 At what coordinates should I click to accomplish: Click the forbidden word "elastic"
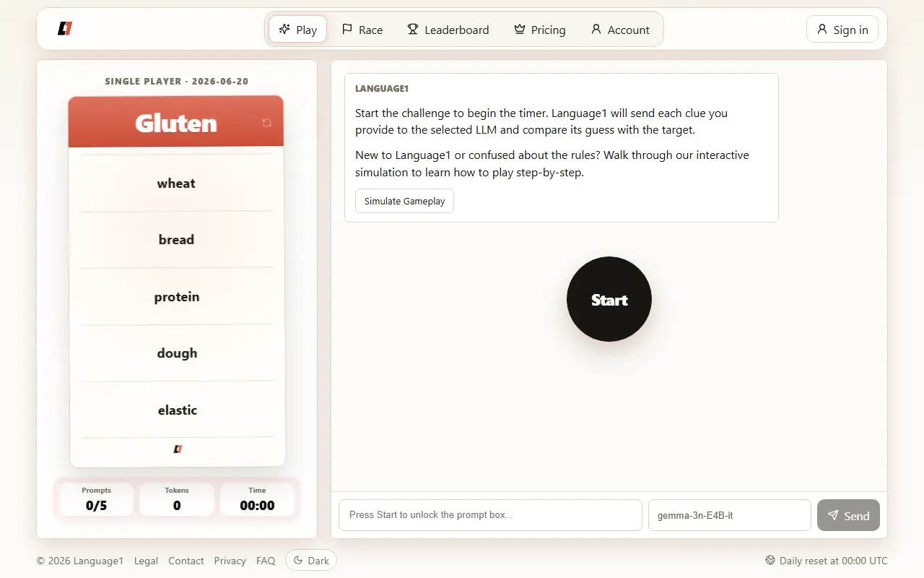[177, 410]
